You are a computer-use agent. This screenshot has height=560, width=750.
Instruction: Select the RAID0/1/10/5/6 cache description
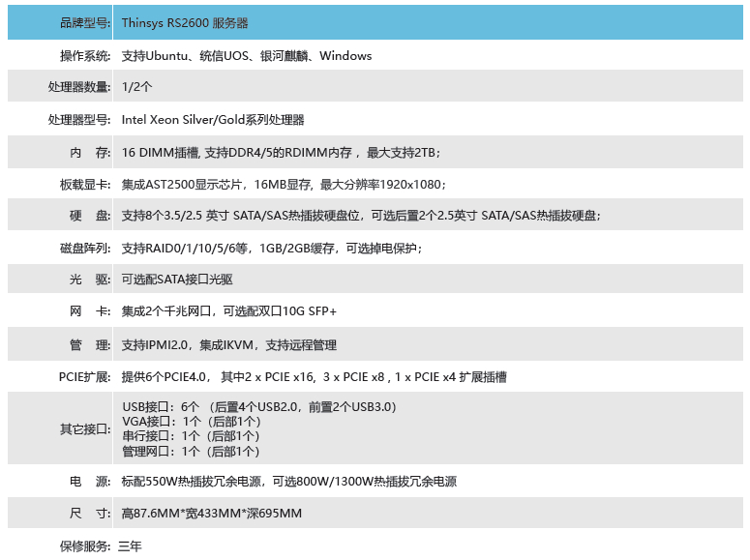pyautogui.click(x=272, y=249)
